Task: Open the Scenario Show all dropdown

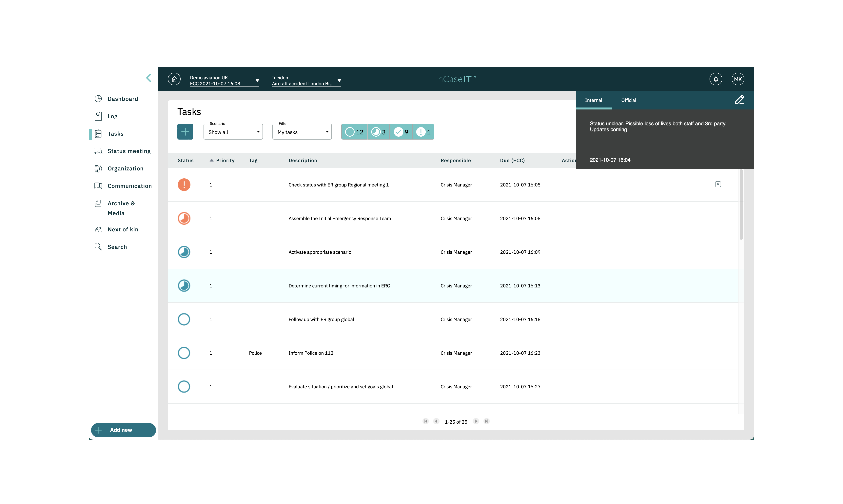Action: (233, 132)
